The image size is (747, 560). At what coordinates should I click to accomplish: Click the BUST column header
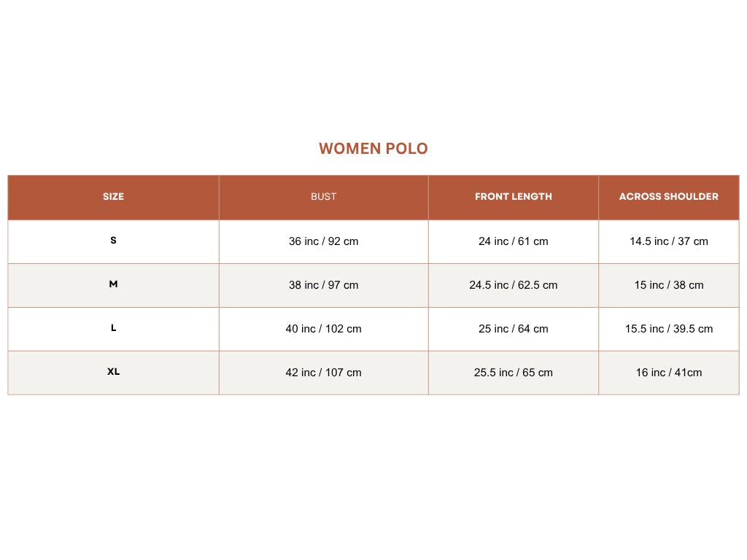323,197
